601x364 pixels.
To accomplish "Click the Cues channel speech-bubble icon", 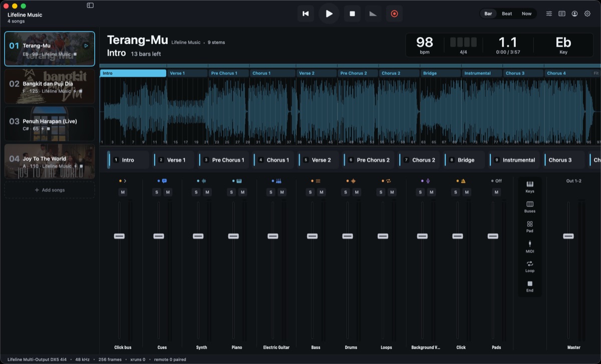I will tap(164, 181).
